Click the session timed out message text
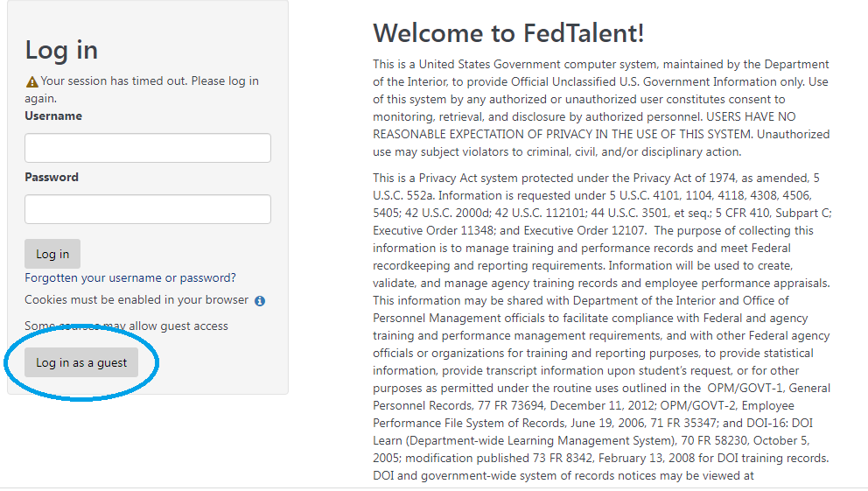This screenshot has width=868, height=491. (x=142, y=89)
